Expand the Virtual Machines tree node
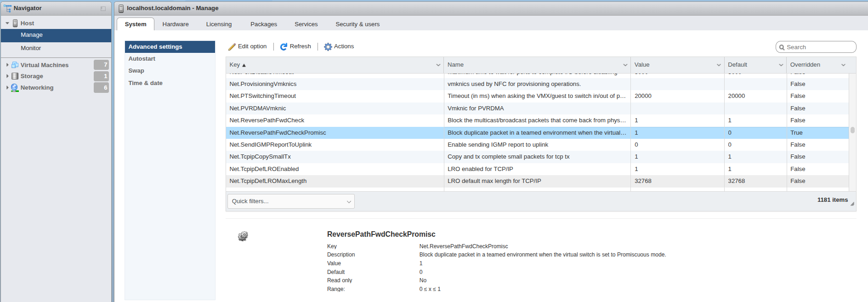Image resolution: width=868 pixels, height=302 pixels. click(x=7, y=65)
